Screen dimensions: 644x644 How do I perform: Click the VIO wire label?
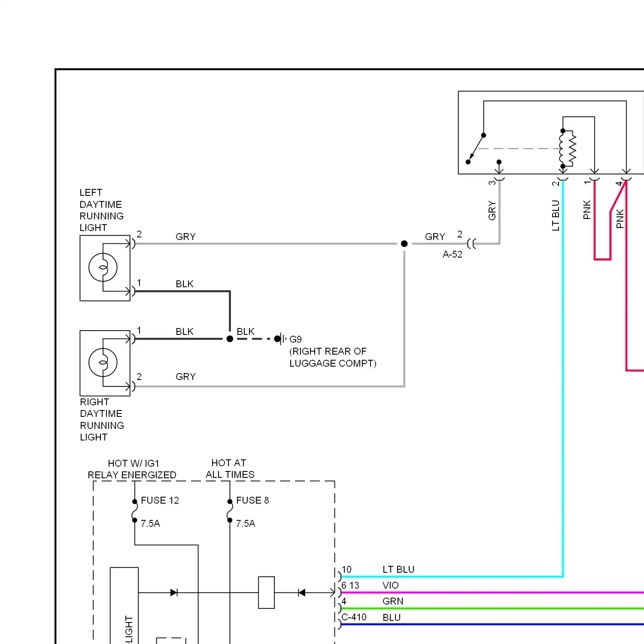pos(391,585)
